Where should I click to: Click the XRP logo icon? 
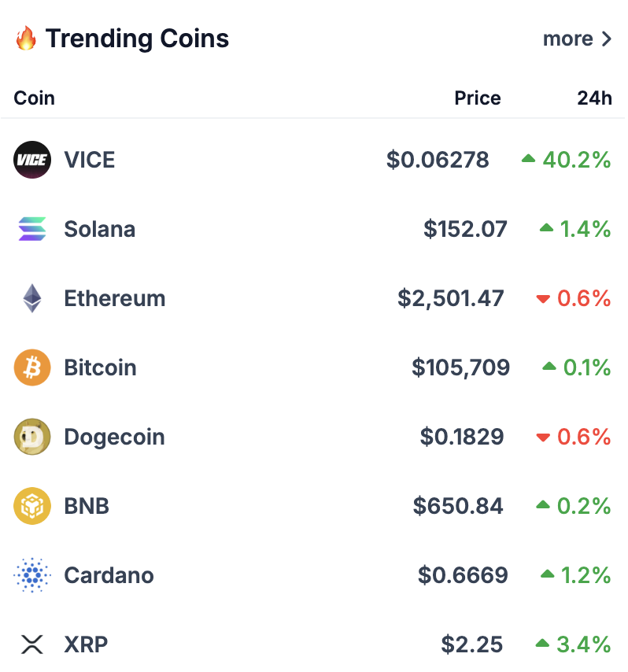pyautogui.click(x=32, y=644)
